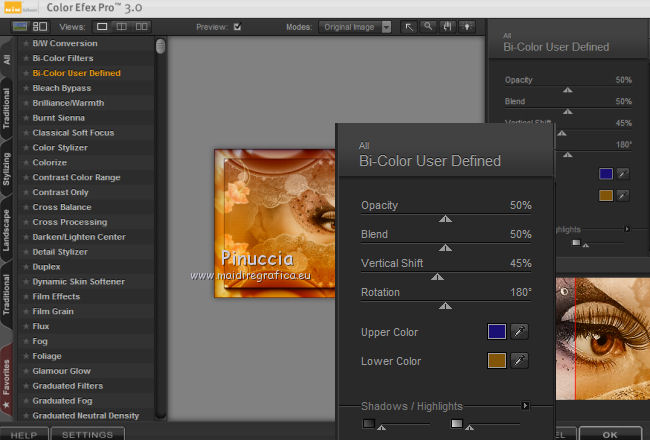Viewport: 650px width, 440px height.
Task: Select the Dynamic Skin Softener filter
Action: [78, 282]
